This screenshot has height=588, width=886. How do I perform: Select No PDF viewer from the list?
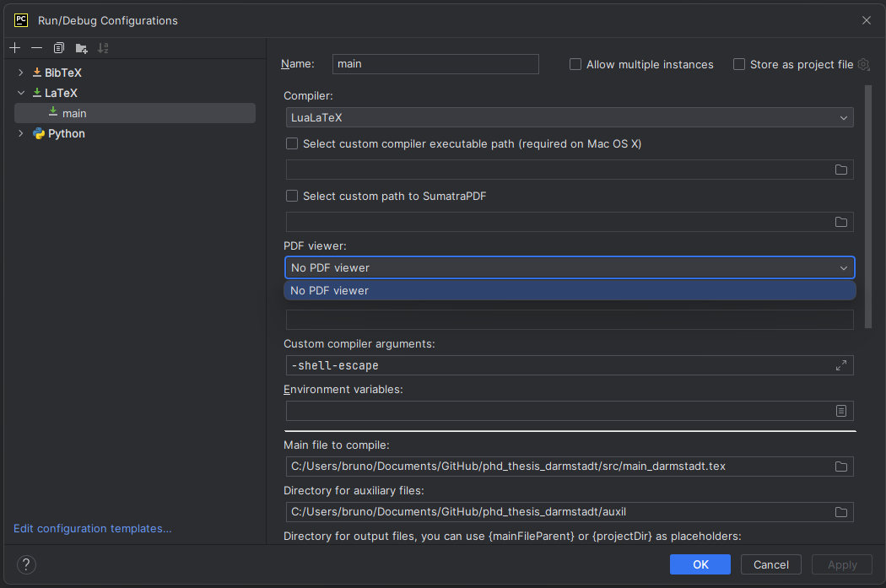[x=570, y=290]
